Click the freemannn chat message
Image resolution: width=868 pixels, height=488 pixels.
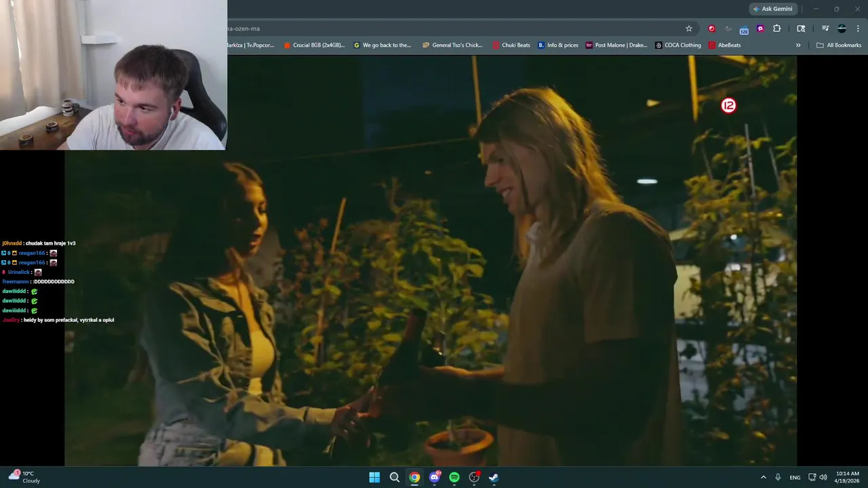39,281
